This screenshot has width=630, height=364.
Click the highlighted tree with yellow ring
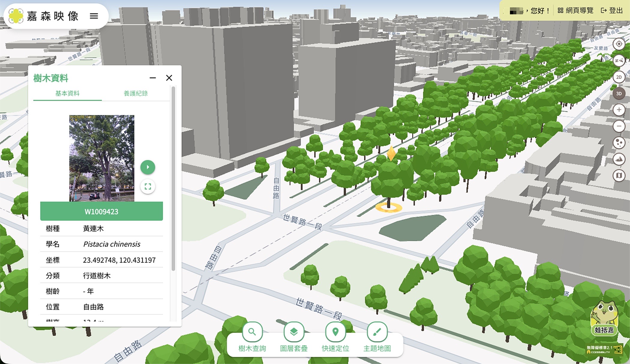[x=389, y=186]
